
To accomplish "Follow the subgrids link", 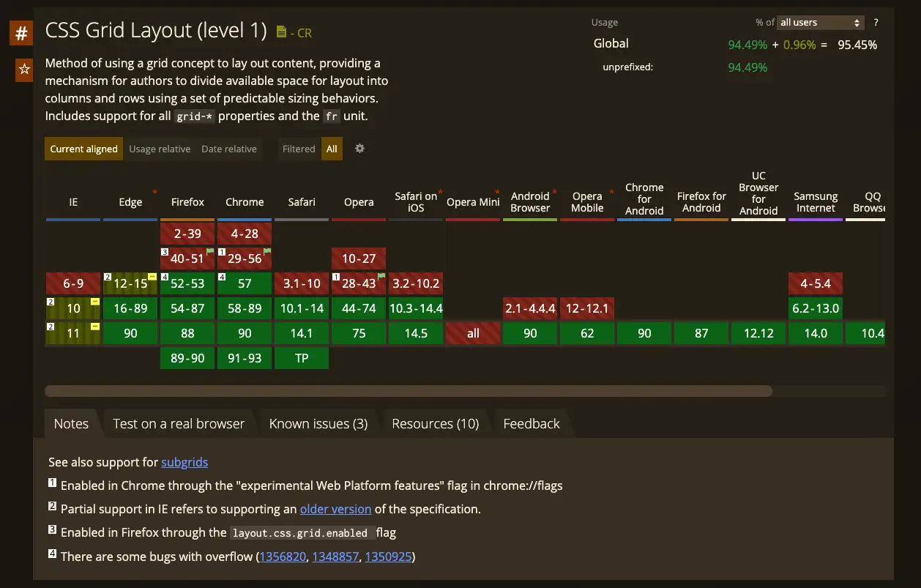I will 184,462.
